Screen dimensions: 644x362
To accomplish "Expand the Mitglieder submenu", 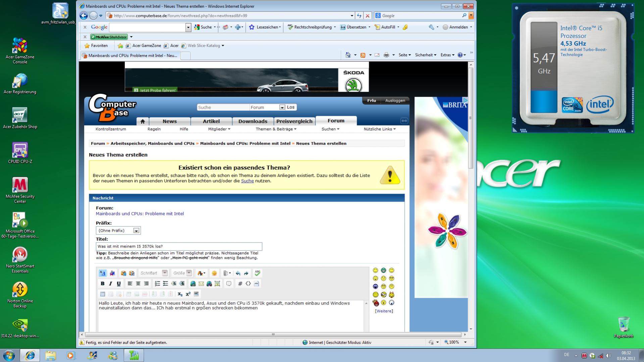I will tap(219, 129).
